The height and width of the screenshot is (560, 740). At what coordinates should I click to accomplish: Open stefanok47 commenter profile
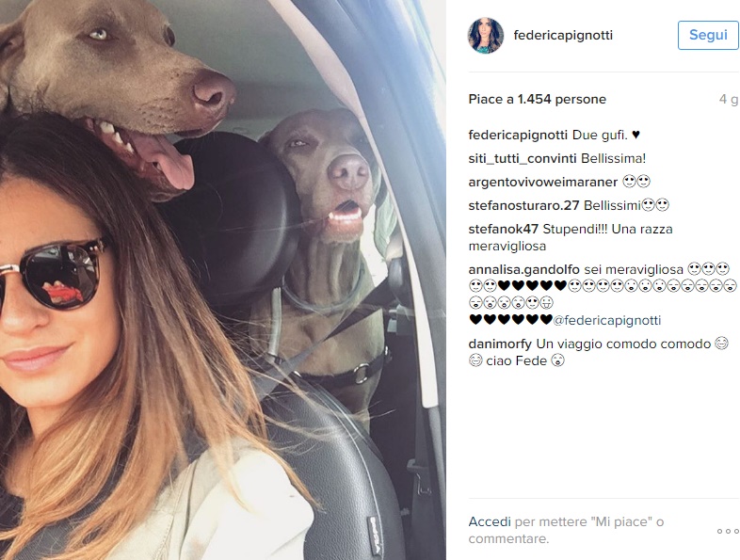[503, 230]
